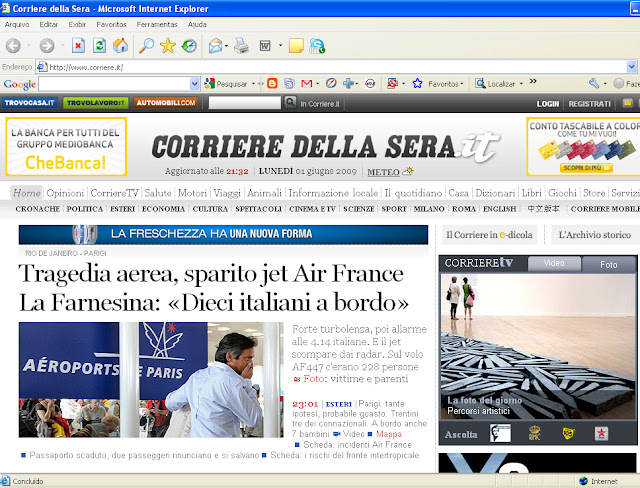This screenshot has width=640, height=488.
Task: Click the blue plus icon in Google toolbar
Action: tap(348, 83)
